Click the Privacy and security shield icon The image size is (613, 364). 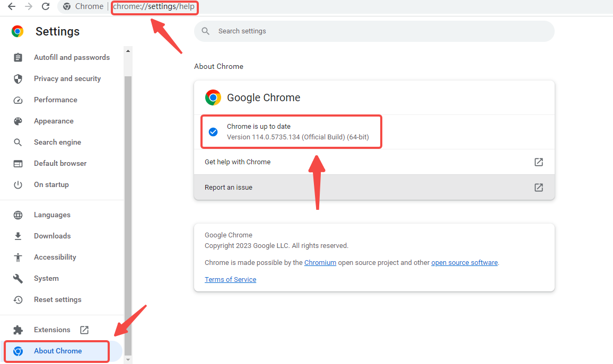pyautogui.click(x=18, y=78)
